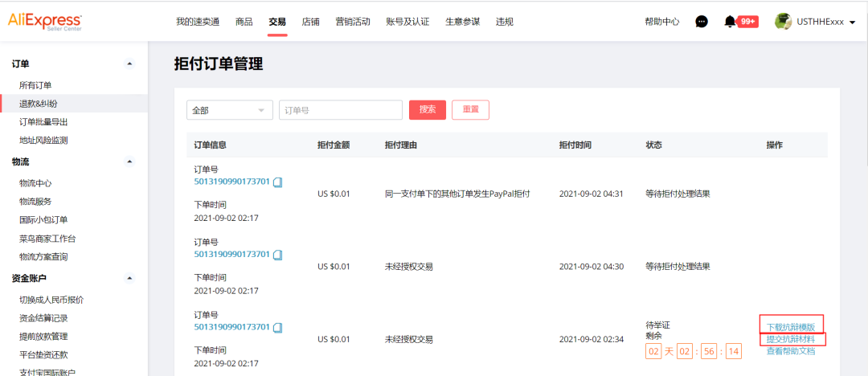Open order 5013190990173701 in PayPal拒付 row
The image size is (868, 376).
pyautogui.click(x=232, y=181)
